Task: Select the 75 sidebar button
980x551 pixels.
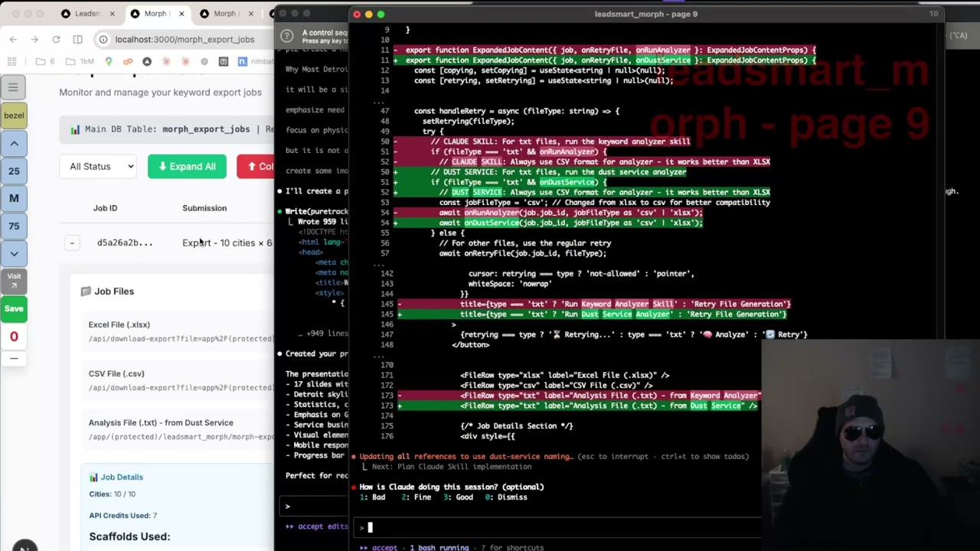Action: tap(14, 226)
